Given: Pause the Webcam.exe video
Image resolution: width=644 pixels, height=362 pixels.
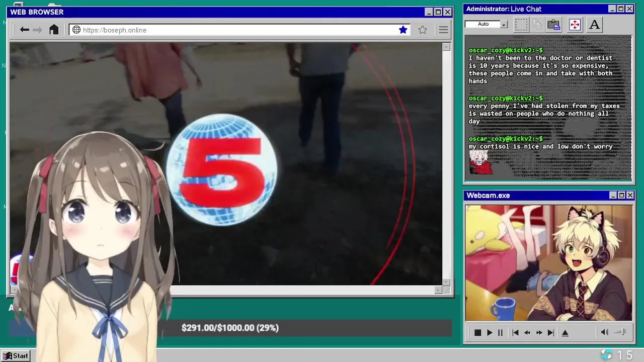Looking at the screenshot, I should [500, 332].
